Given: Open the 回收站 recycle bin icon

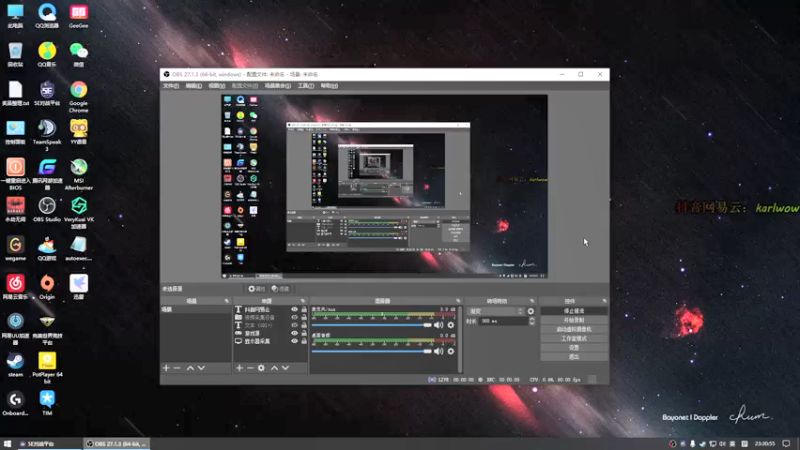Looking at the screenshot, I should 15,54.
